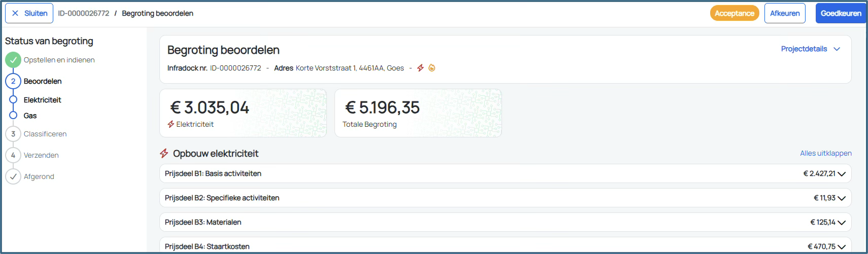Open the Projectdetails dropdown
This screenshot has width=868, height=254.
click(811, 49)
